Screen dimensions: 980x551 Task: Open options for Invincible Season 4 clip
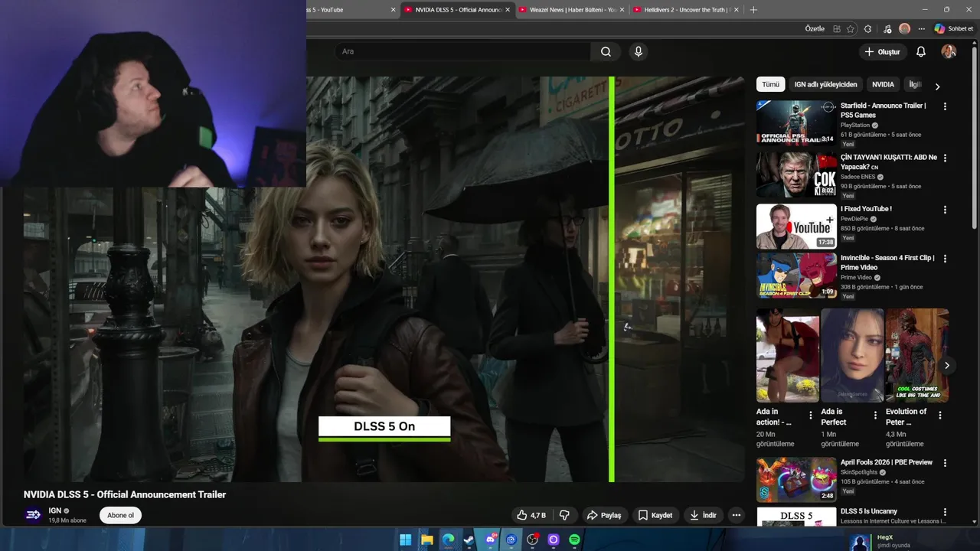pyautogui.click(x=945, y=259)
